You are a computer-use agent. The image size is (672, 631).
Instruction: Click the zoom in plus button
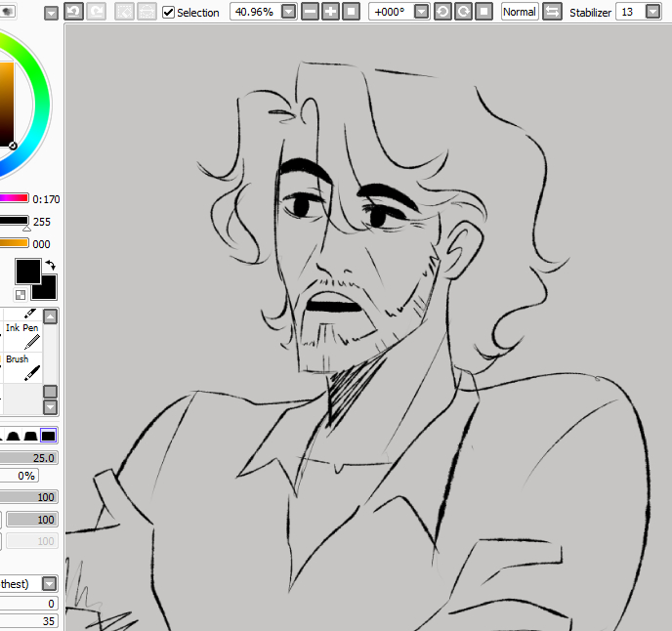pyautogui.click(x=330, y=12)
